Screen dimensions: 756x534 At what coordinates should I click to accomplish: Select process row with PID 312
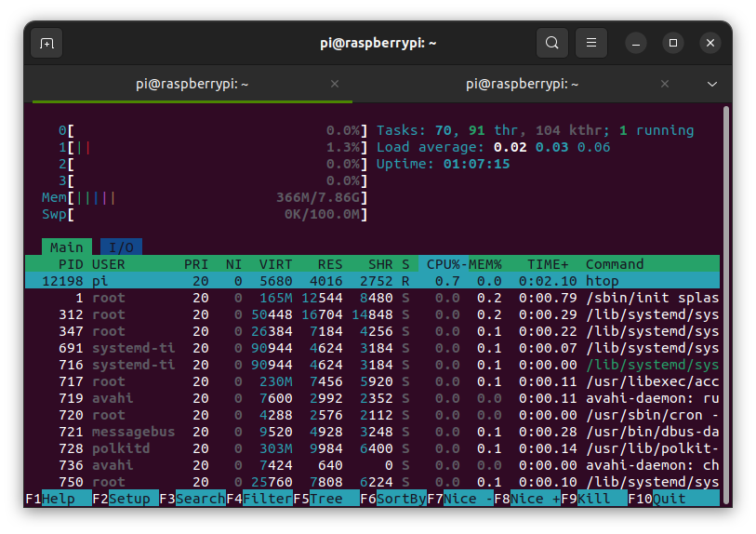(372, 314)
